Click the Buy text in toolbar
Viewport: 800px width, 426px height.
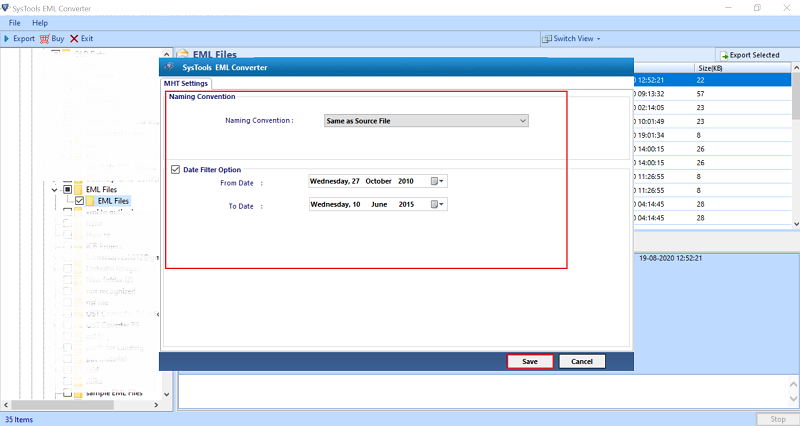coord(58,39)
